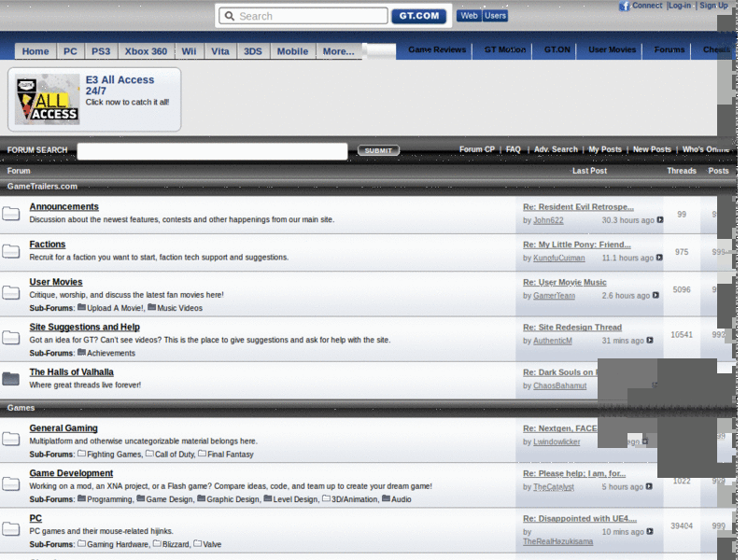Click the GT.COM search button
Image resolution: width=747 pixels, height=560 pixels.
pyautogui.click(x=418, y=16)
